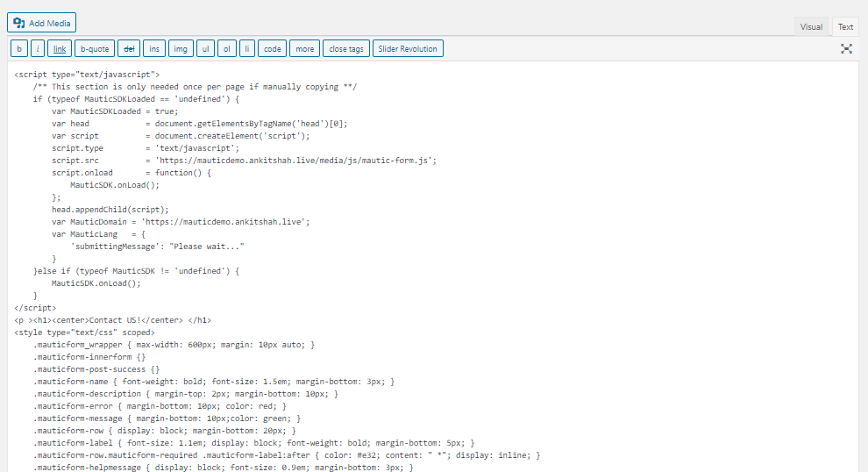The image size is (868, 472).
Task: Click the '.mauticform_wrapper' CSS rule line
Action: coord(174,345)
